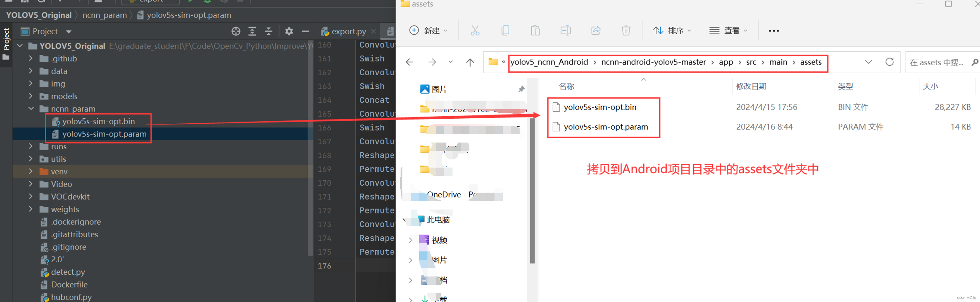The width and height of the screenshot is (980, 302).
Task: Go up one folder level
Action: pyautogui.click(x=470, y=62)
